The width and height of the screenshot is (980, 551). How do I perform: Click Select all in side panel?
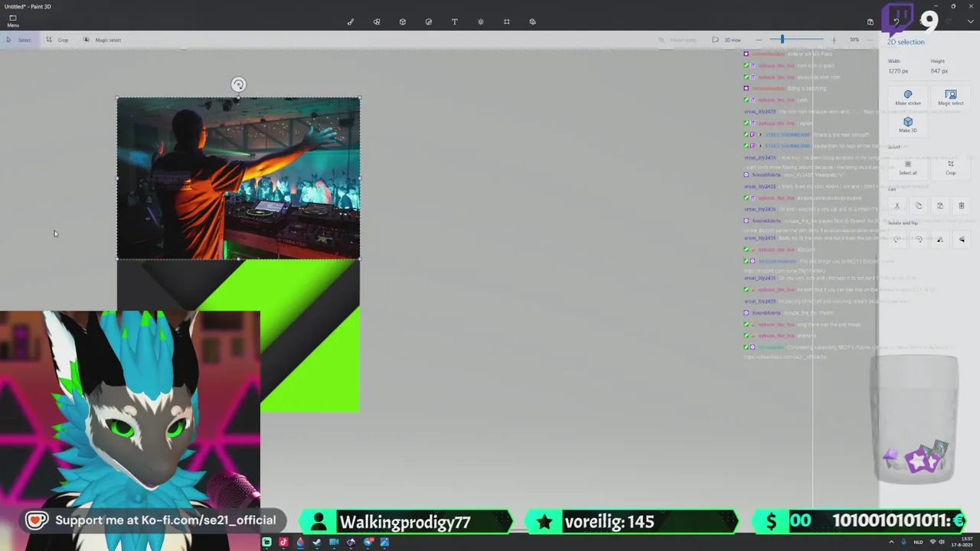pyautogui.click(x=908, y=168)
